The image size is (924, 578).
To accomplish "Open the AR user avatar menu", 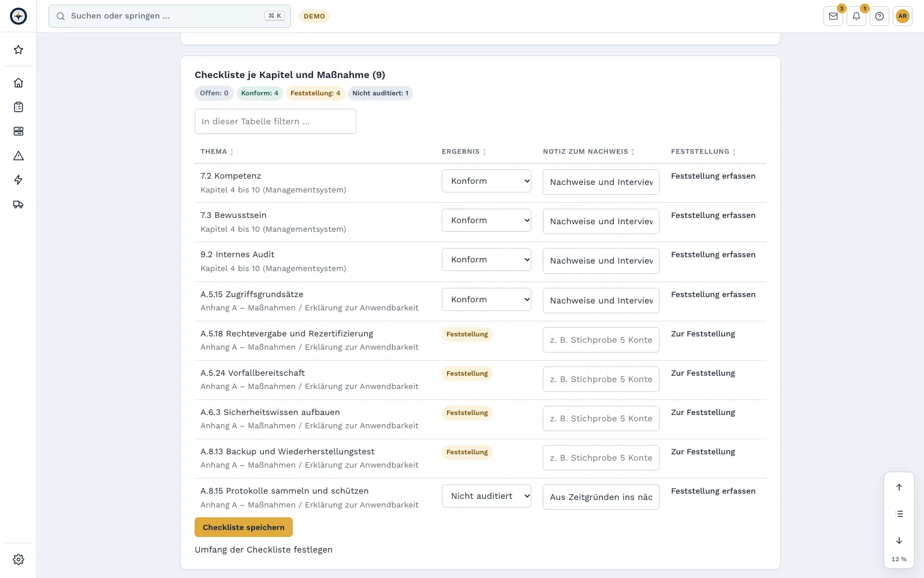I will coord(903,16).
